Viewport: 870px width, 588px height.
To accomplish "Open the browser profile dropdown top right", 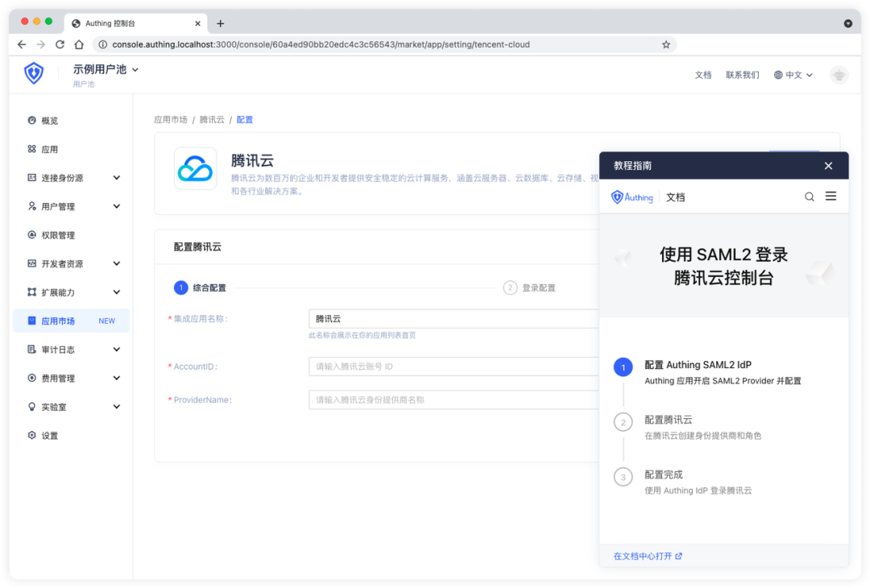I will tap(847, 23).
